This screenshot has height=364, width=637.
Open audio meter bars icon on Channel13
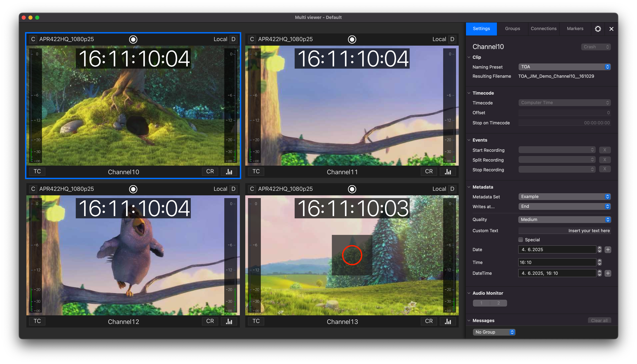pyautogui.click(x=448, y=321)
